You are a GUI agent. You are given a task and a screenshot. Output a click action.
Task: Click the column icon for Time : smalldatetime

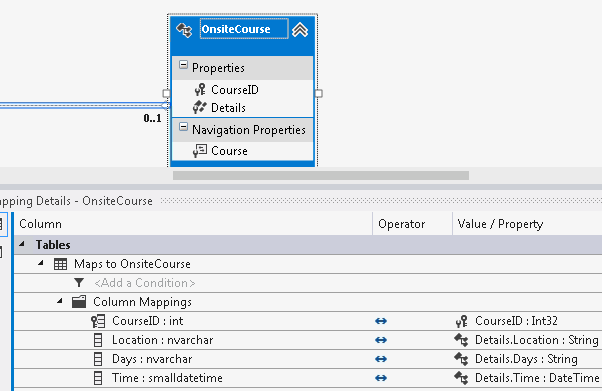pos(98,378)
